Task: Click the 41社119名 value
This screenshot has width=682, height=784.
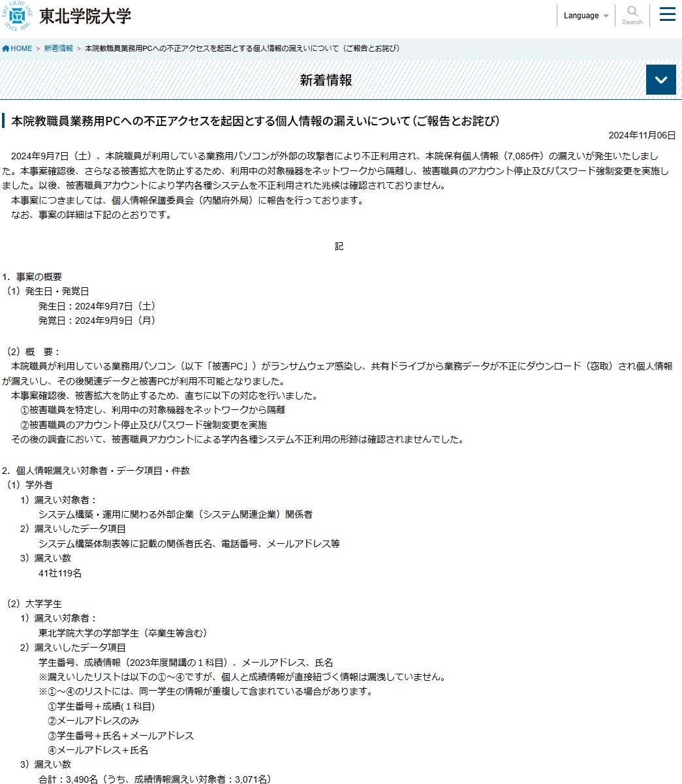Action: (60, 573)
